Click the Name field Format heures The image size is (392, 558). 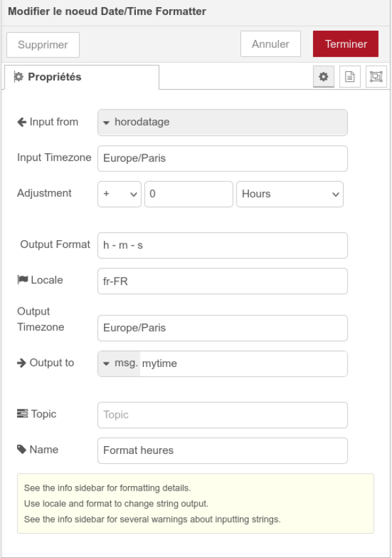coord(222,450)
